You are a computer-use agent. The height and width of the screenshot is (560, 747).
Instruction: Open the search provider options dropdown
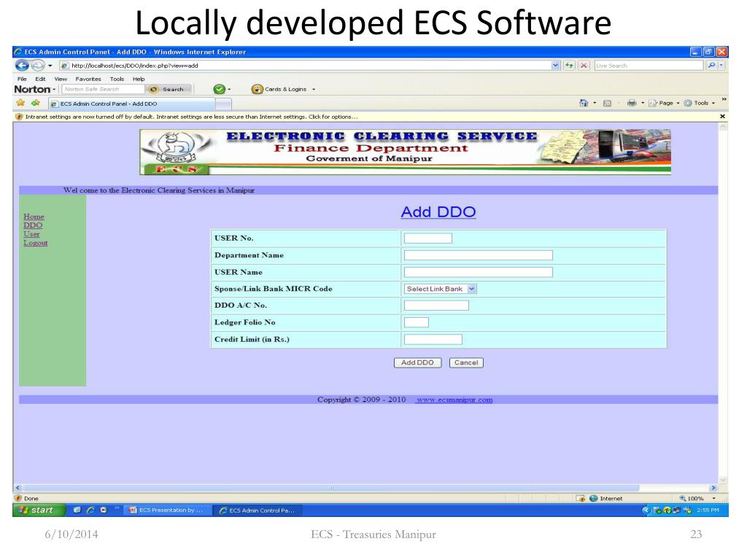[x=721, y=65]
